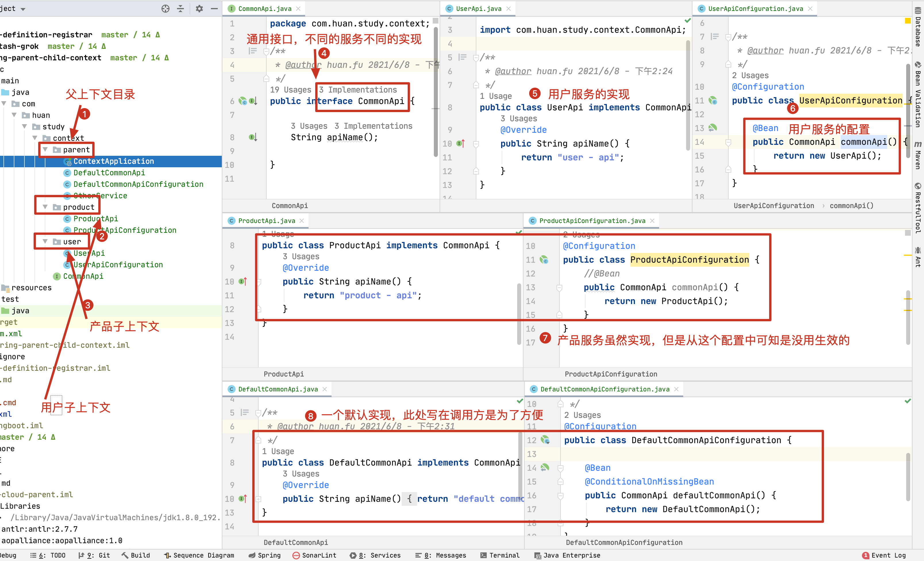Collapse the study package
Viewport: 924px width, 561px height.
click(x=24, y=126)
